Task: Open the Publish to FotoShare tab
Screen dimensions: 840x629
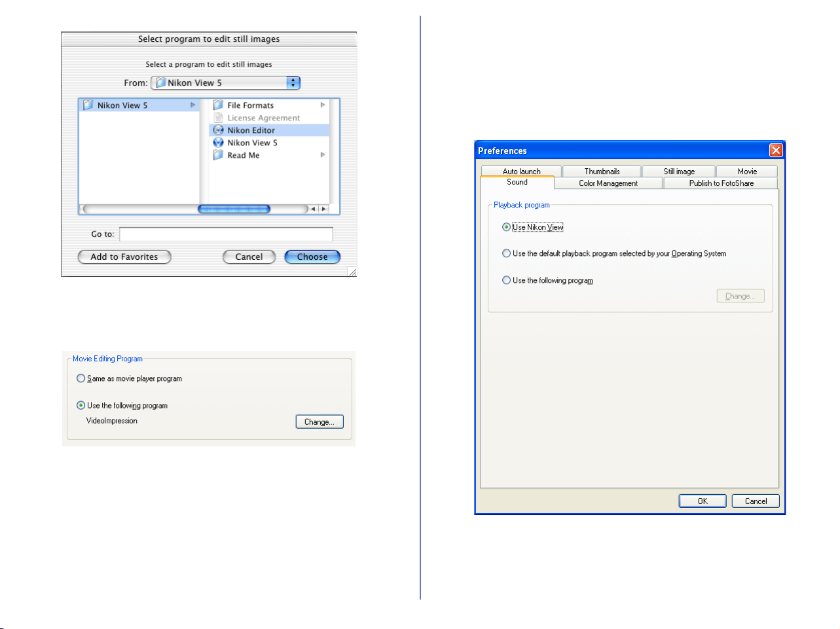Action: coord(721,183)
